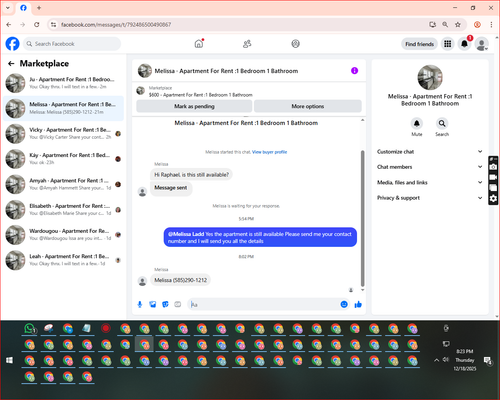Show hidden system tray icons
Image resolution: width=500 pixels, height=400 pixels.
point(436,360)
